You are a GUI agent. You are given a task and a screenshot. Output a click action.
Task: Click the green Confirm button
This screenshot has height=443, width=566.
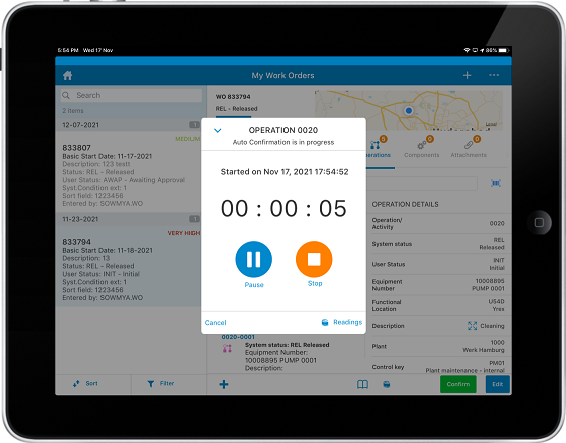tap(458, 384)
